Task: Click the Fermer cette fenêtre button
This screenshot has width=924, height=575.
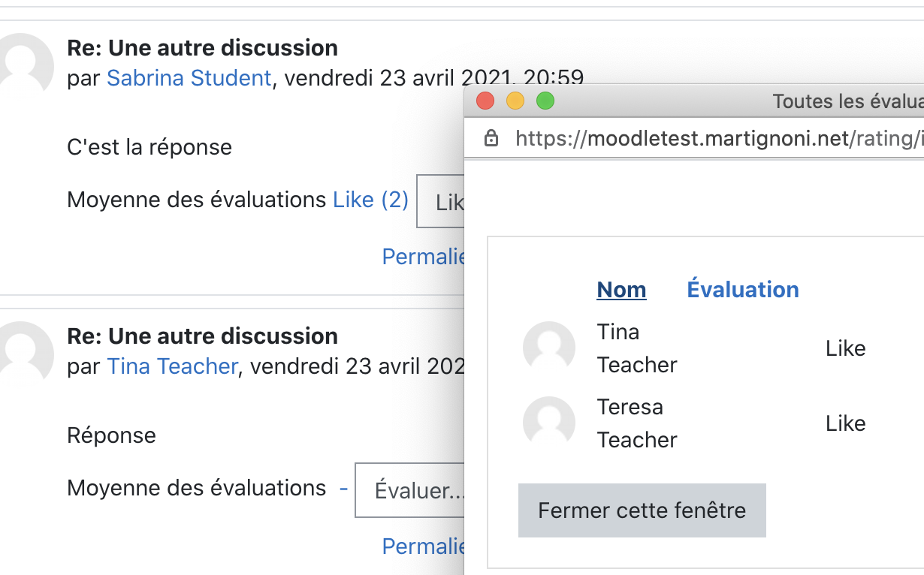Action: [x=642, y=510]
